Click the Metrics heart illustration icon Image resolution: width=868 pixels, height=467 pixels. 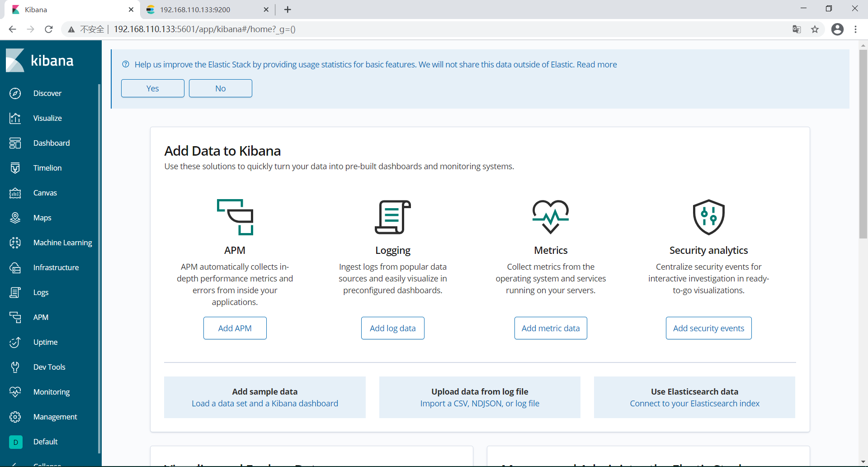pyautogui.click(x=551, y=217)
